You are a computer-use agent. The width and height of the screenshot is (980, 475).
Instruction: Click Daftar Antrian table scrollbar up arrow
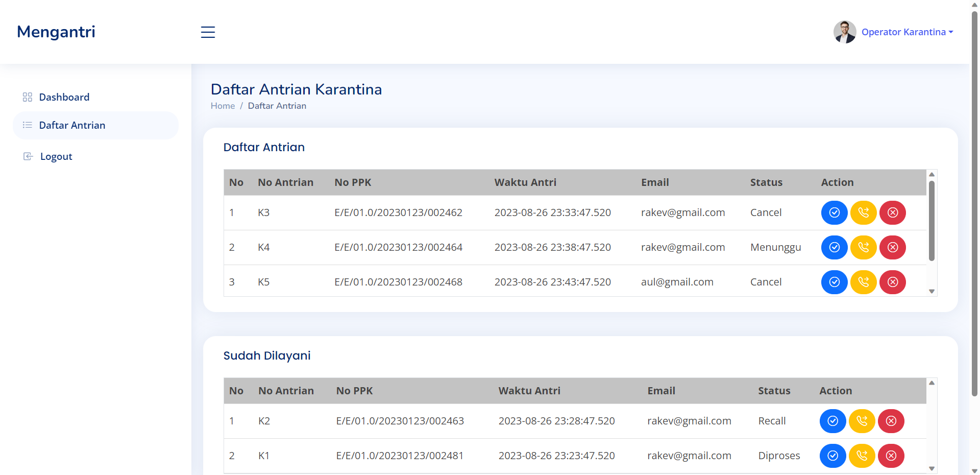tap(932, 174)
